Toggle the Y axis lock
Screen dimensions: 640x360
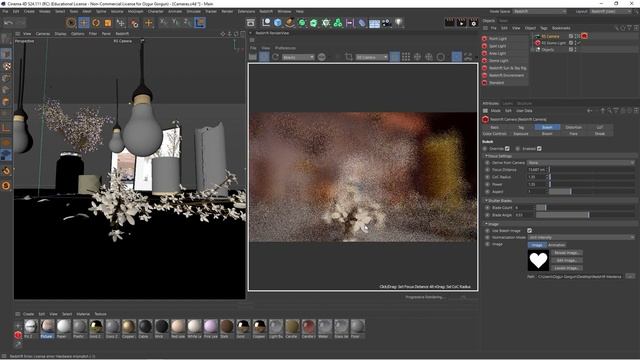pos(175,22)
